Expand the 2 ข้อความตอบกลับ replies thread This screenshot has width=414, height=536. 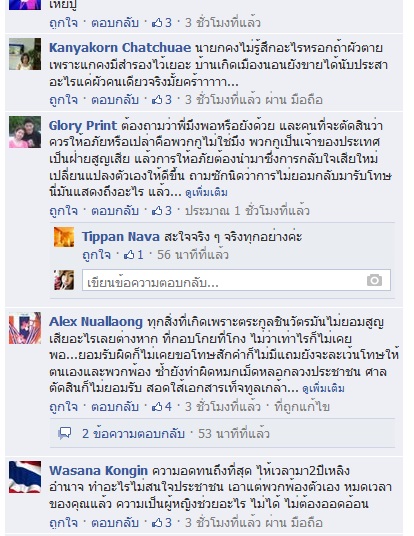pyautogui.click(x=133, y=433)
